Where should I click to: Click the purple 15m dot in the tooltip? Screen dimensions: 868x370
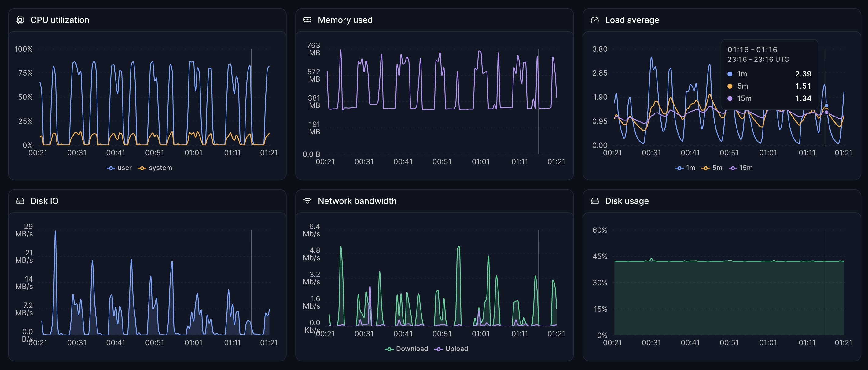point(730,98)
